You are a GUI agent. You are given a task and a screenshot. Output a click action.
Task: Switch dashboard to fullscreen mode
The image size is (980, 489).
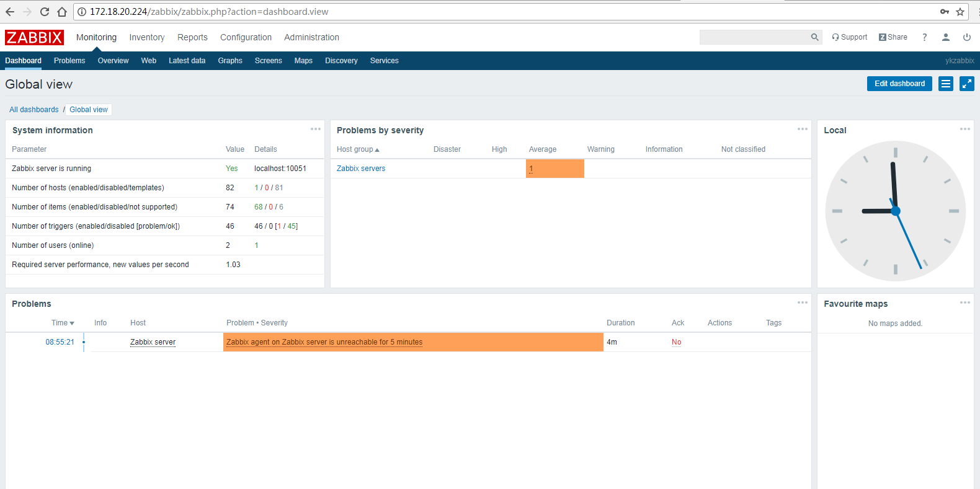pyautogui.click(x=967, y=84)
